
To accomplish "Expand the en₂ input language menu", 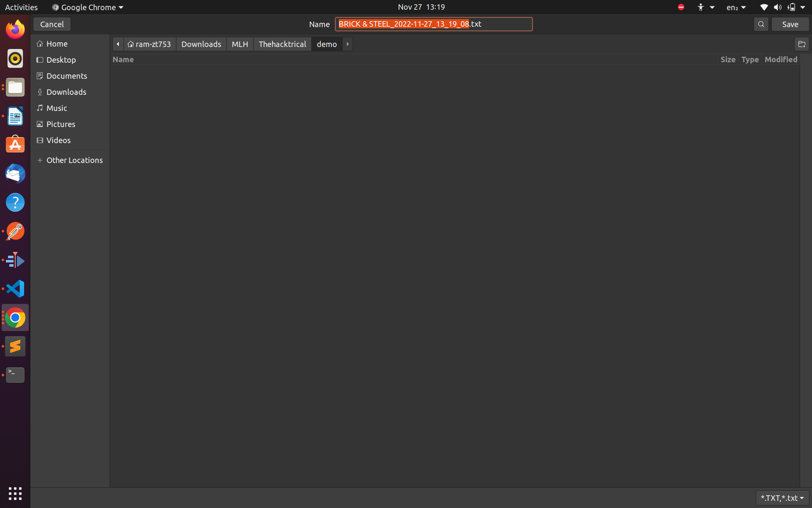I will pos(736,7).
